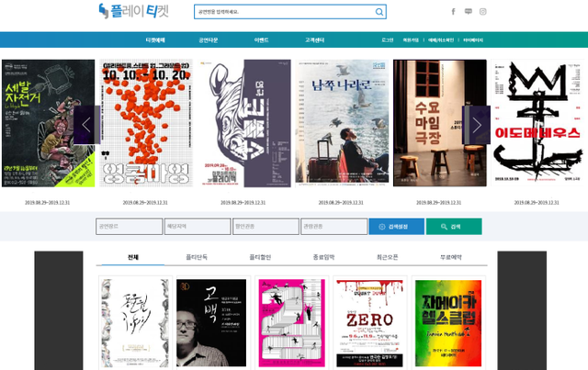Open the 이벤트 menu in the navigation bar
588x370 pixels.
click(262, 40)
